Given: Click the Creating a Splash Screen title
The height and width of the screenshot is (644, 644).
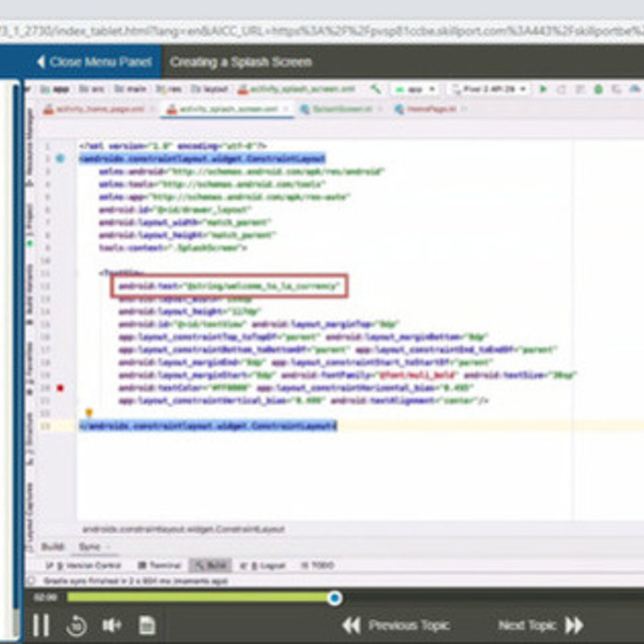Looking at the screenshot, I should click(241, 62).
